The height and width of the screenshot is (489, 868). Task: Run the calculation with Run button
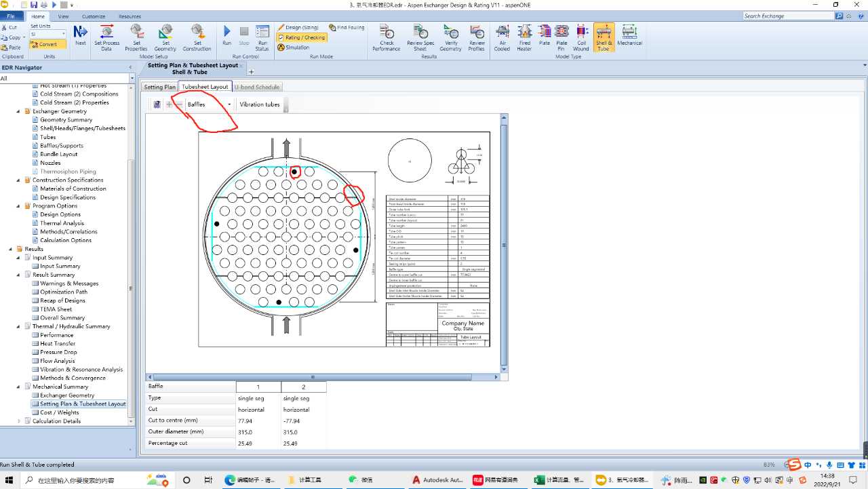(226, 35)
